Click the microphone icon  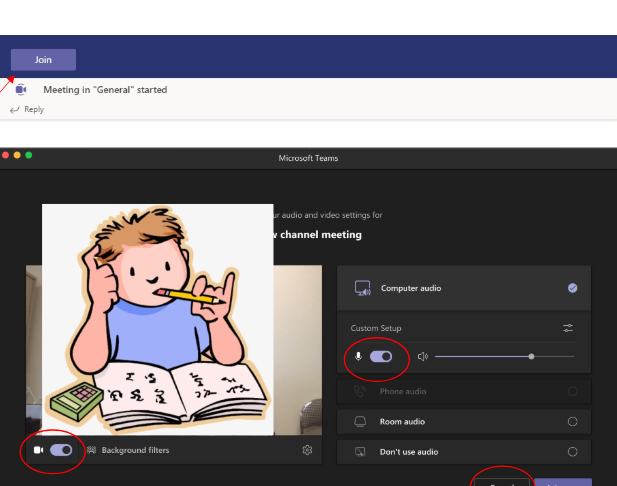pos(358,357)
